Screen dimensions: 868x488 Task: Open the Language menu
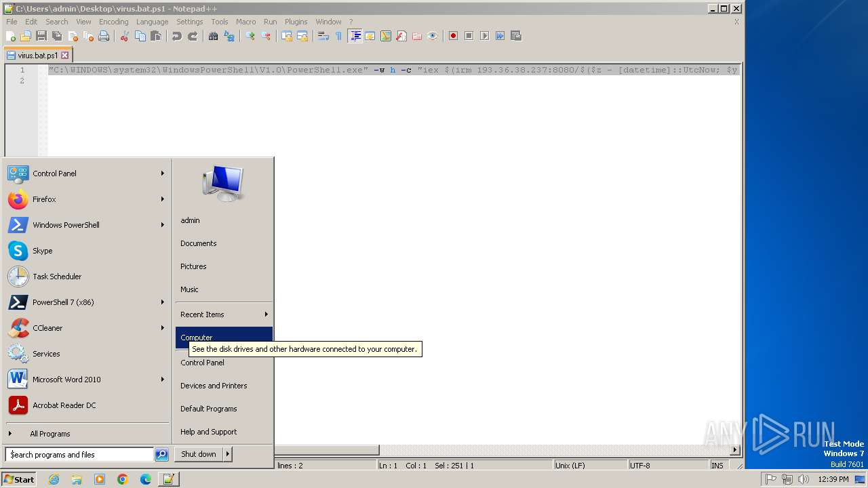coord(152,22)
